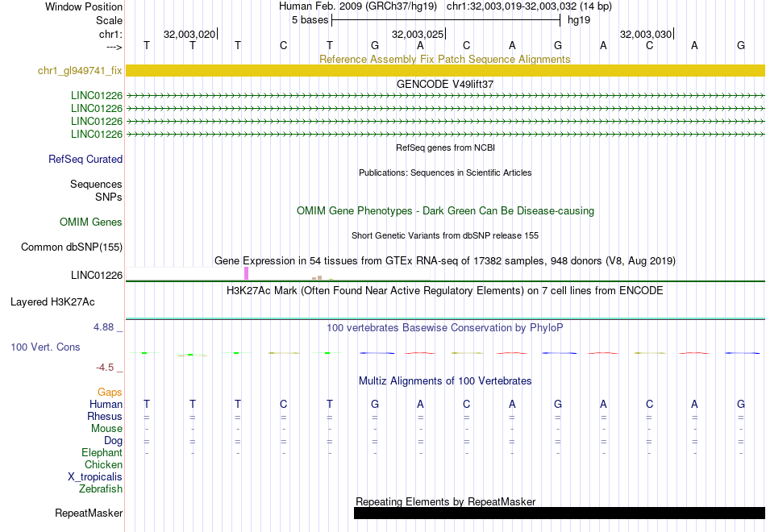This screenshot has width=766, height=532.
Task: Open Multiz Alignments of 100 Vertebrates title
Action: click(x=445, y=381)
